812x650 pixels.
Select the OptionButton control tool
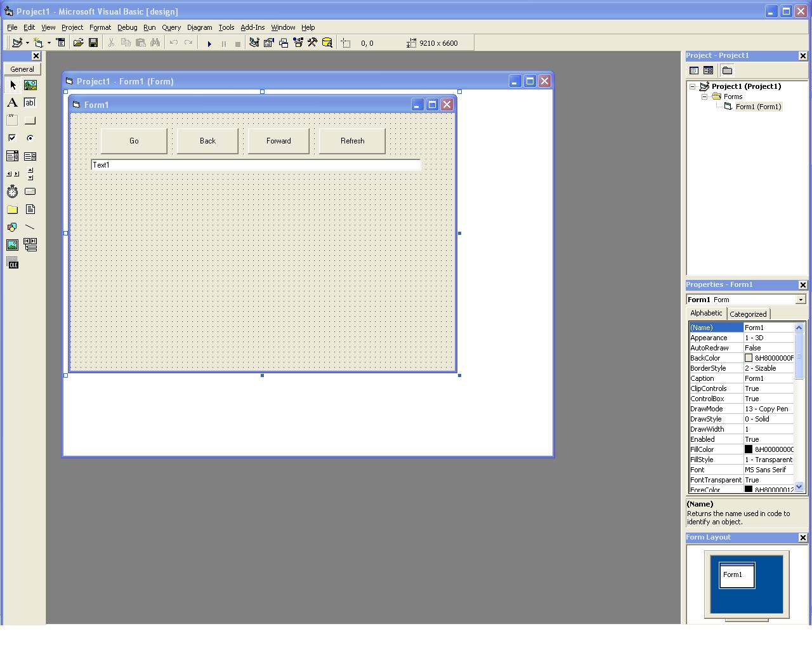coord(30,138)
